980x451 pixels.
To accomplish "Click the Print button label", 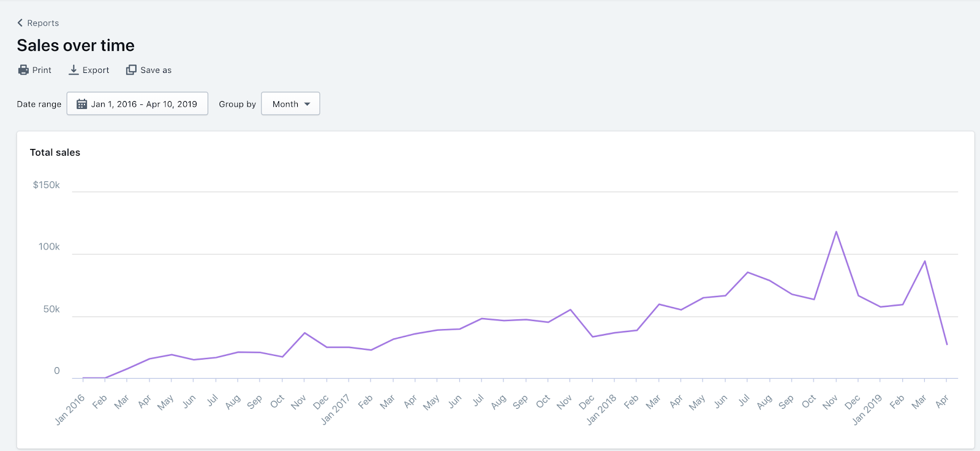I will (x=42, y=70).
